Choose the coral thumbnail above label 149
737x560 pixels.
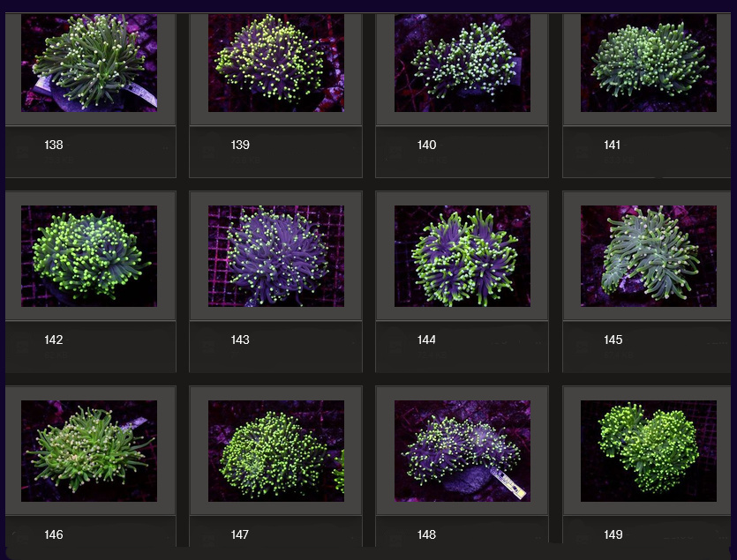[649, 451]
